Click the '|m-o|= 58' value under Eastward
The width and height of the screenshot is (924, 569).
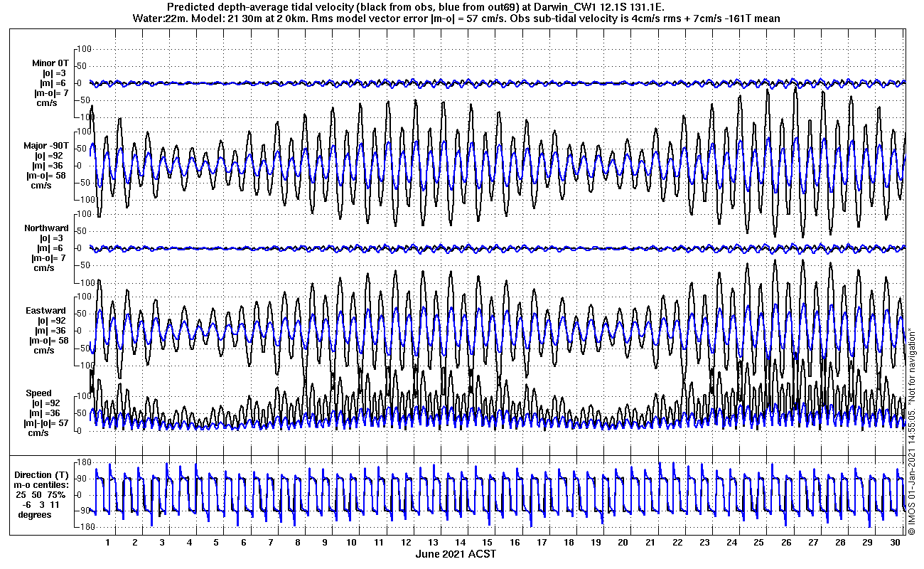(48, 341)
